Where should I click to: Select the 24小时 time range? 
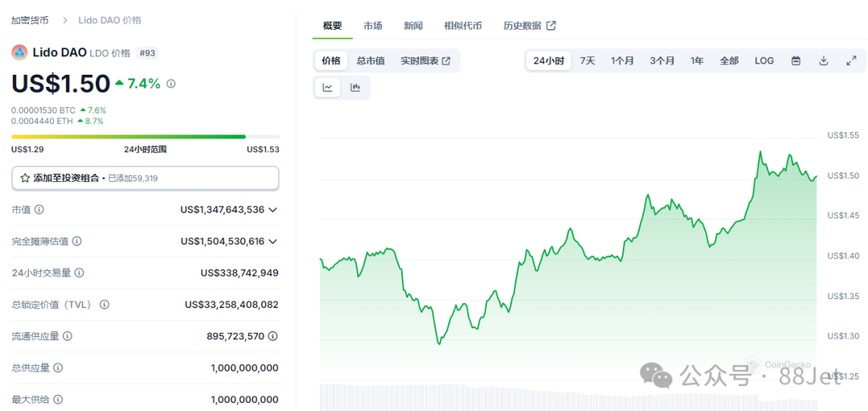549,61
